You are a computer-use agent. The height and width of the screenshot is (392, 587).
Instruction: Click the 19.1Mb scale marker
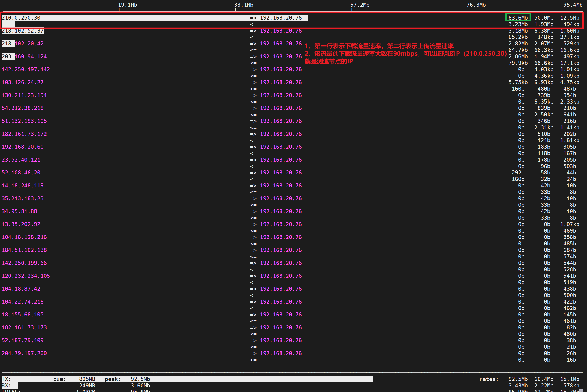pyautogui.click(x=128, y=5)
